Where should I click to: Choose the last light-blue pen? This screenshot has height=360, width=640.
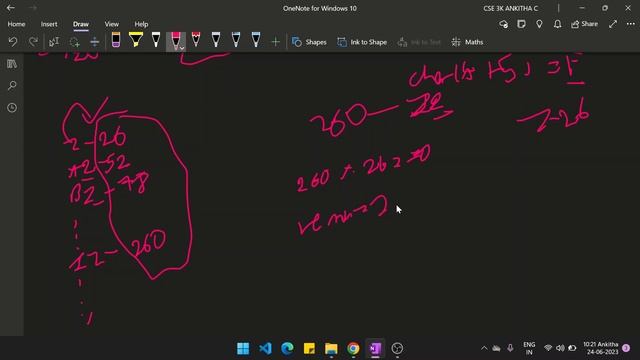[x=256, y=40]
